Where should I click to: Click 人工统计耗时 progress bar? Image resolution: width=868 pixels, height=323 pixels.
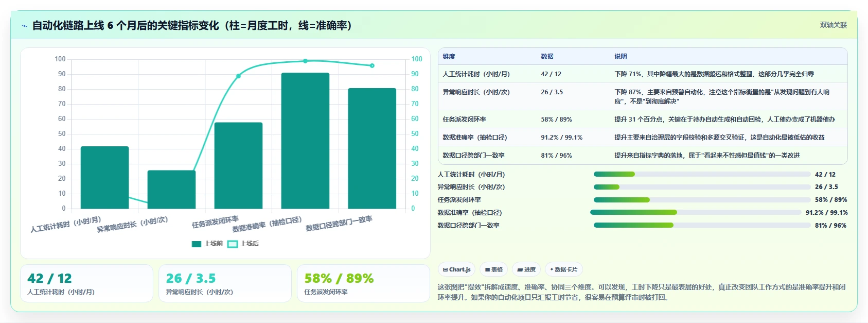pos(702,174)
